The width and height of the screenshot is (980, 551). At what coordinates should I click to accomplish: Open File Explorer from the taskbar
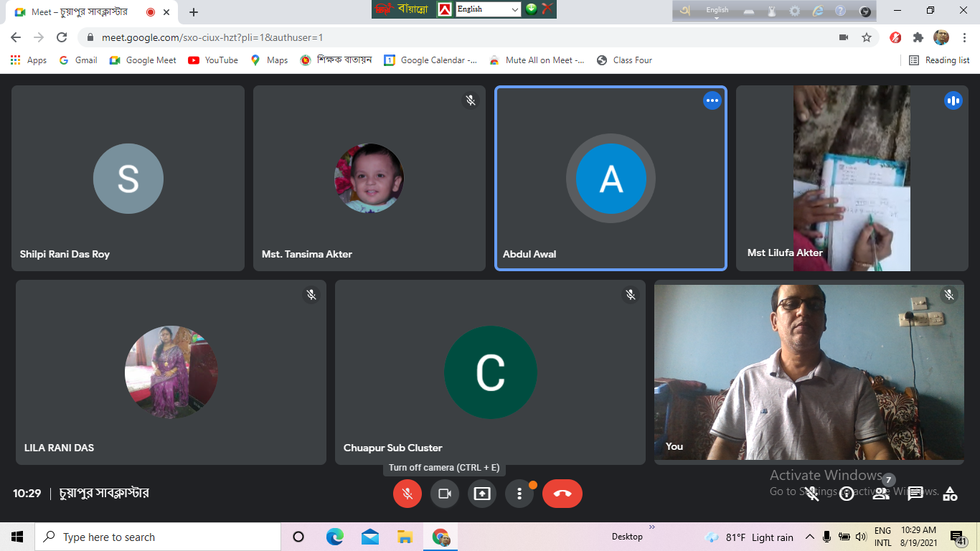coord(405,537)
